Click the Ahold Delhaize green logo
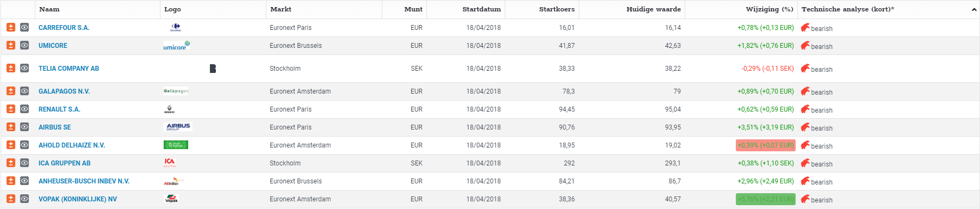 pos(176,145)
